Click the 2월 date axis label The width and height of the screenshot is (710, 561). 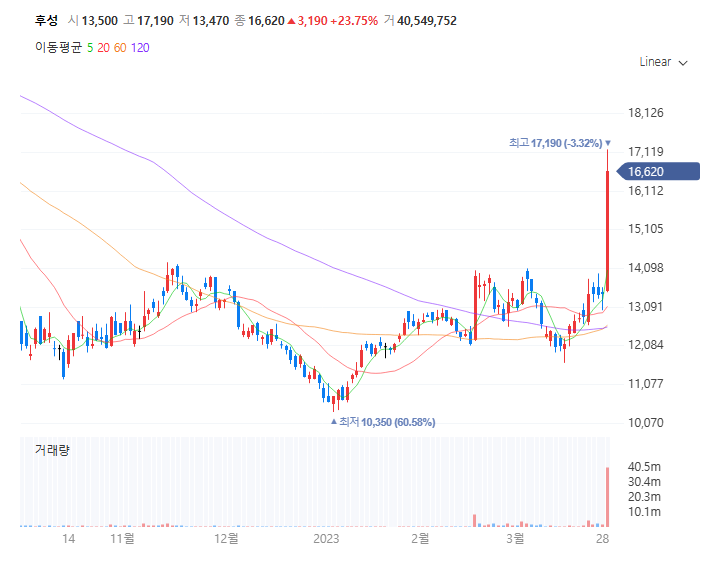pyautogui.click(x=420, y=538)
